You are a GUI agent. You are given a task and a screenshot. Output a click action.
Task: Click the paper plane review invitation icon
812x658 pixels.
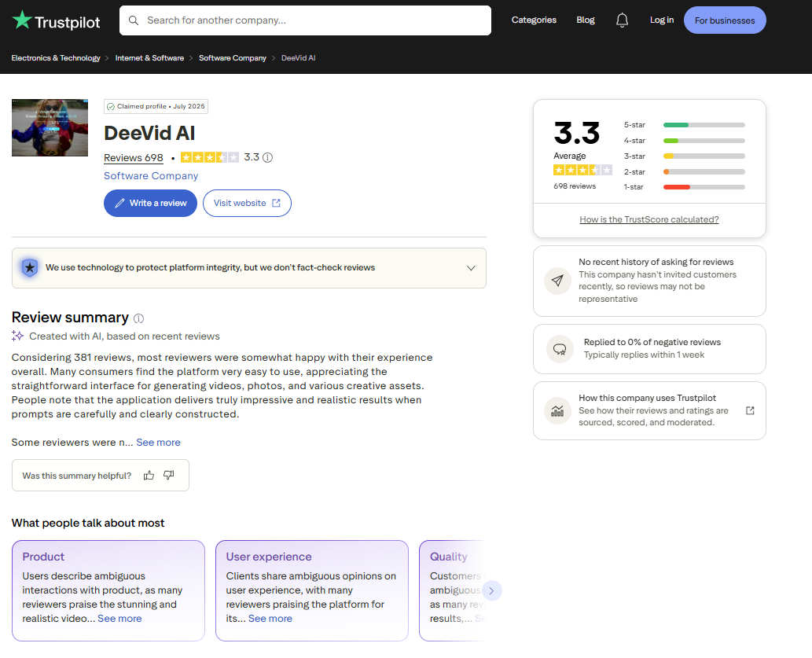tap(557, 281)
